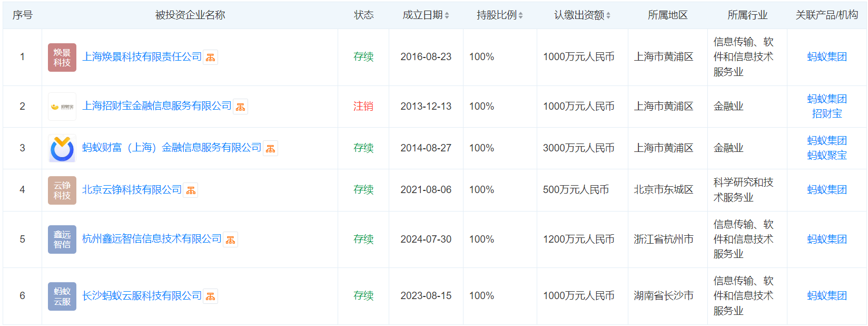Open equity structure icon beside 上海焕景科技有限责任公司
Image resolution: width=868 pixels, height=326 pixels.
(211, 57)
